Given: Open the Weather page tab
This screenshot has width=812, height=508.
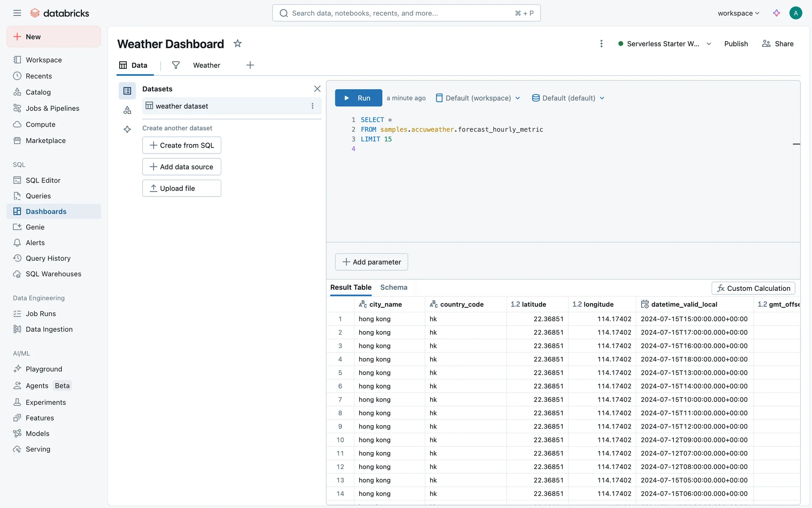Looking at the screenshot, I should click(x=206, y=65).
